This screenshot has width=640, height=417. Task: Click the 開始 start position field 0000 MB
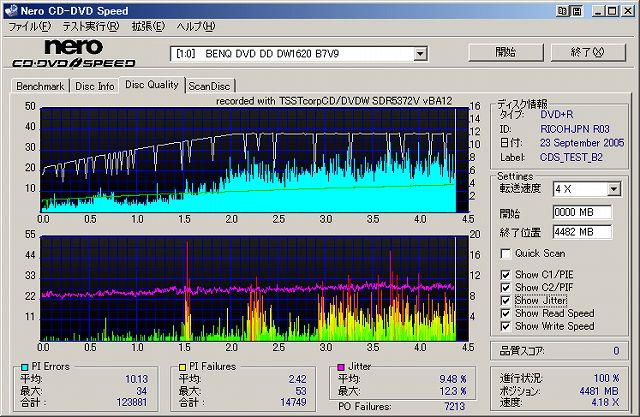(582, 212)
